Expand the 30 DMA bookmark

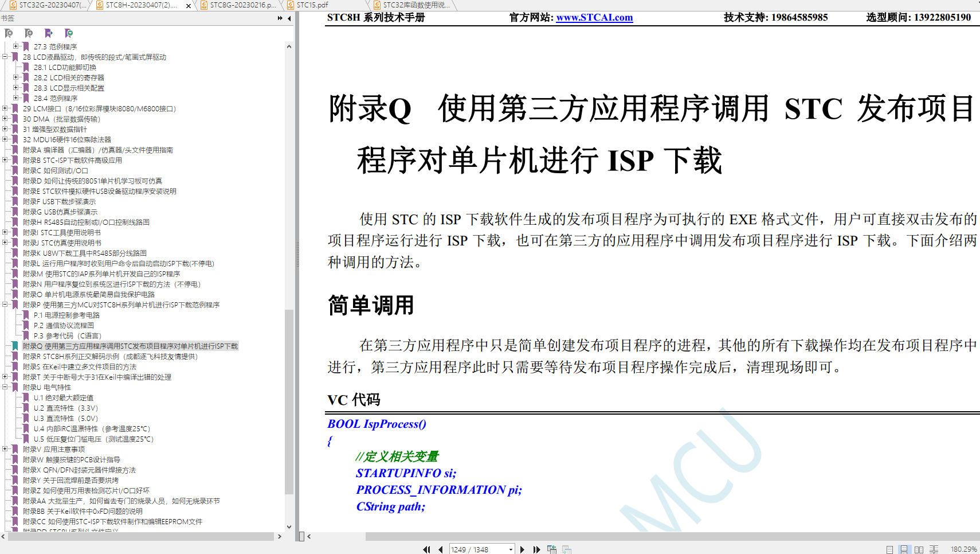pos(5,119)
